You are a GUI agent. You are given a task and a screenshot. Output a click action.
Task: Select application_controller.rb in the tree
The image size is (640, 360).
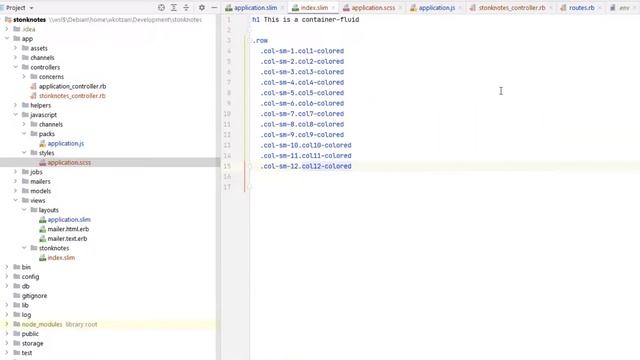pos(72,86)
